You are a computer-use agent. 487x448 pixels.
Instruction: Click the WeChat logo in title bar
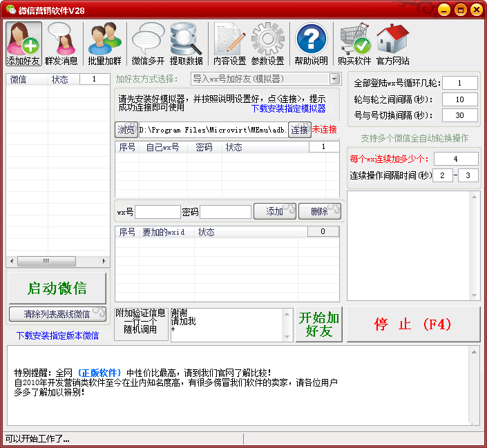10,10
